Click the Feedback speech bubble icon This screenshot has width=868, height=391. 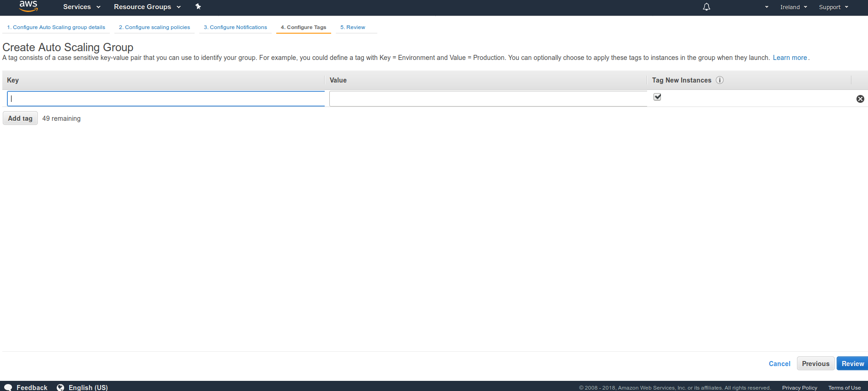[x=8, y=387]
